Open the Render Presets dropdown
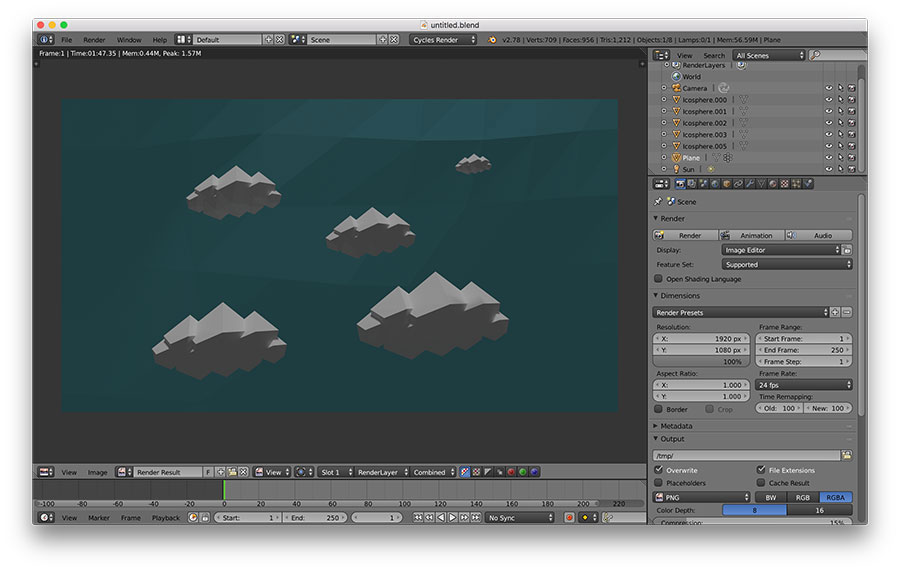900x571 pixels. click(741, 312)
